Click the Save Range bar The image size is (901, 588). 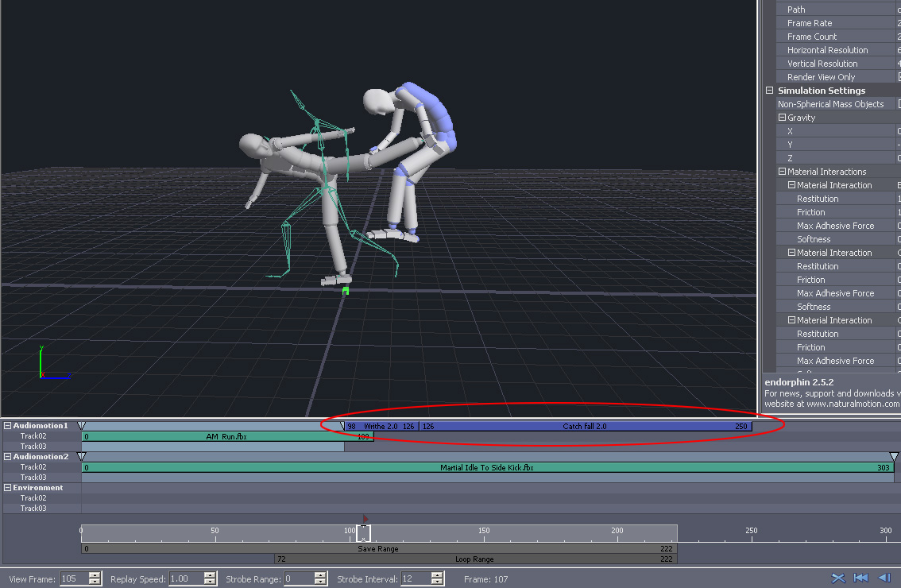point(379,549)
